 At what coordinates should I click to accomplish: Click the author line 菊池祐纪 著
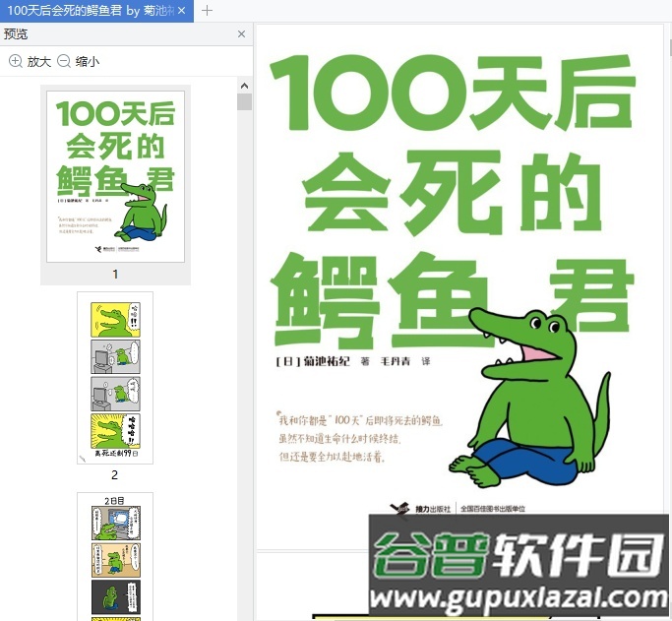click(323, 361)
